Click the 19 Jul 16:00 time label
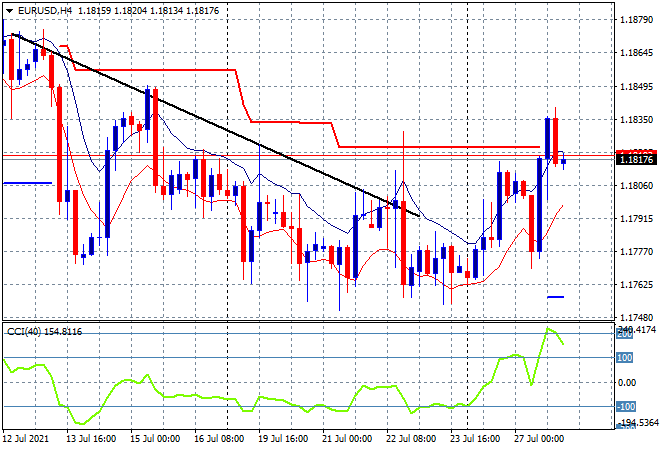The height and width of the screenshot is (450, 660). 283,439
